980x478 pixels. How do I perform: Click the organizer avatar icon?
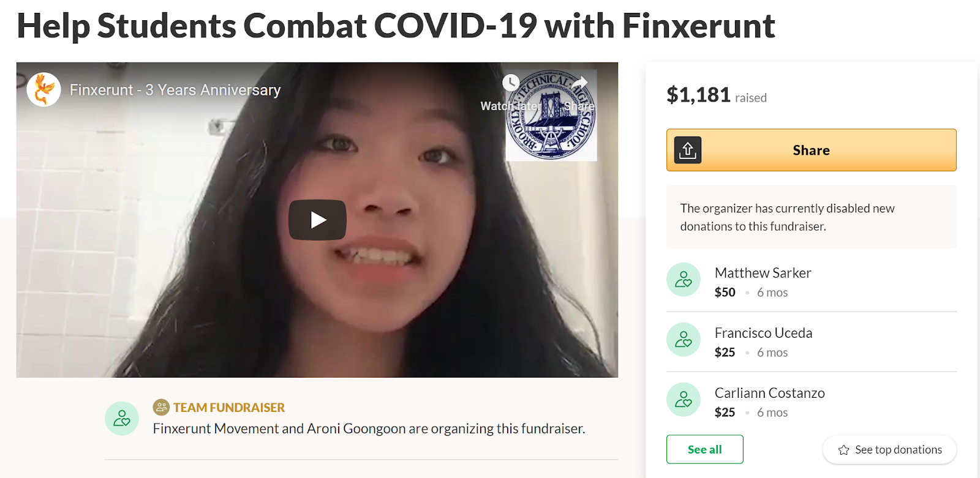click(122, 419)
